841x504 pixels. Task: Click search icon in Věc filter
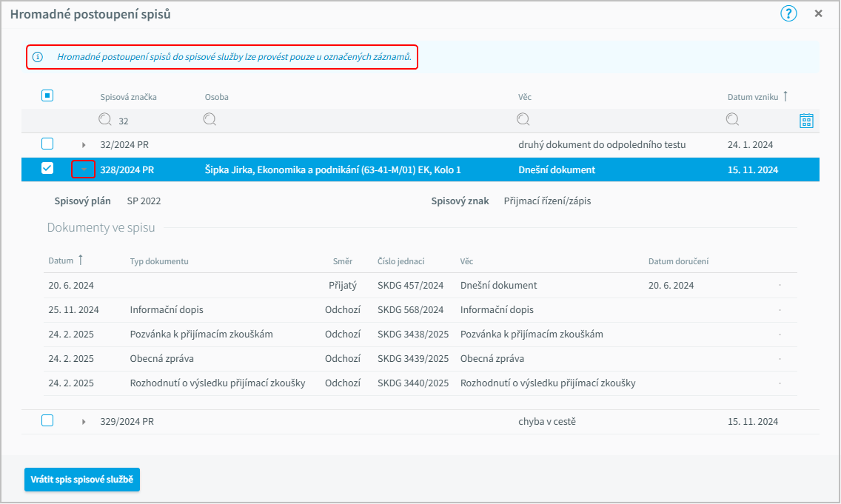coord(523,119)
